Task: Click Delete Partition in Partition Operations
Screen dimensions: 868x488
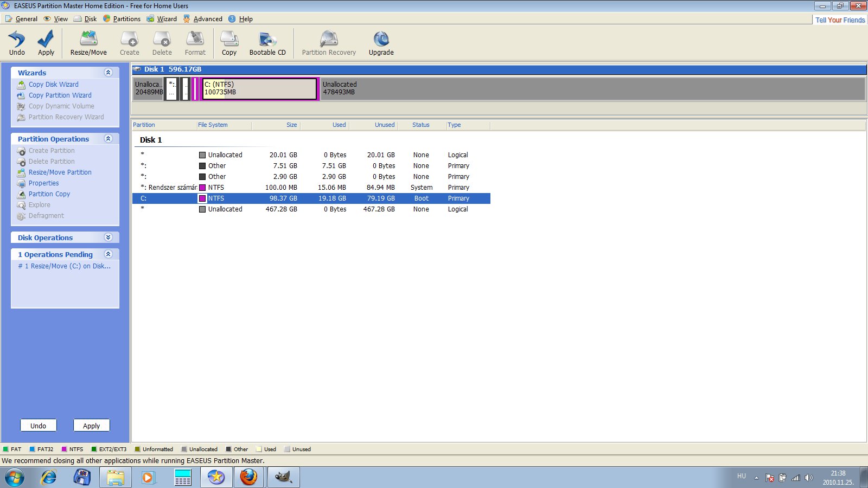Action: pyautogui.click(x=52, y=162)
